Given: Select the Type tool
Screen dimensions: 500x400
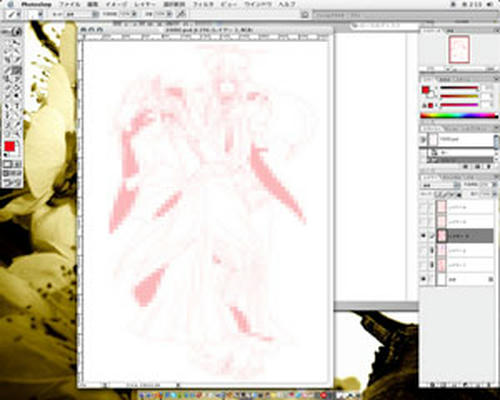Looking at the screenshot, I should [17, 106].
